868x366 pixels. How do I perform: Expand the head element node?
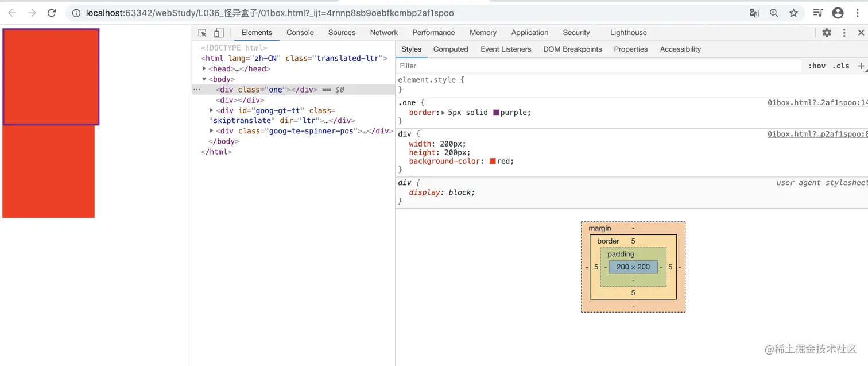pyautogui.click(x=204, y=69)
